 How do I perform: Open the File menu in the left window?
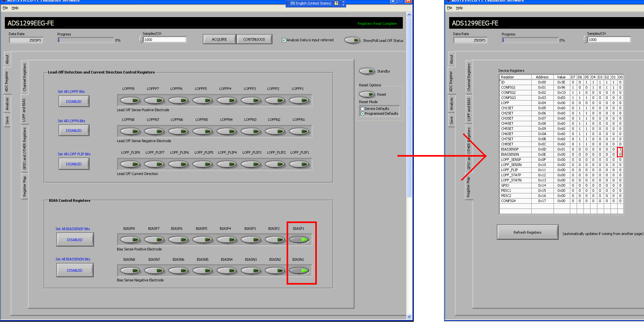tap(5, 8)
